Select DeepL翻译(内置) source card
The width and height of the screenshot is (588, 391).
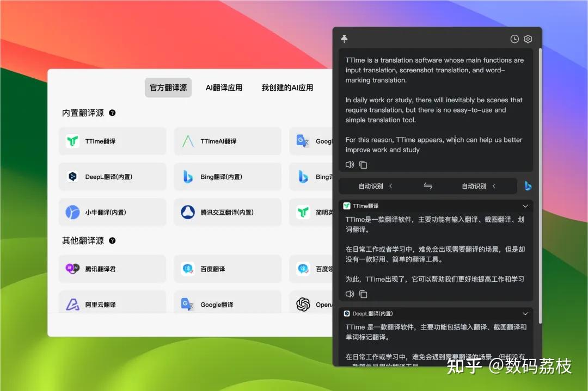[x=112, y=176]
